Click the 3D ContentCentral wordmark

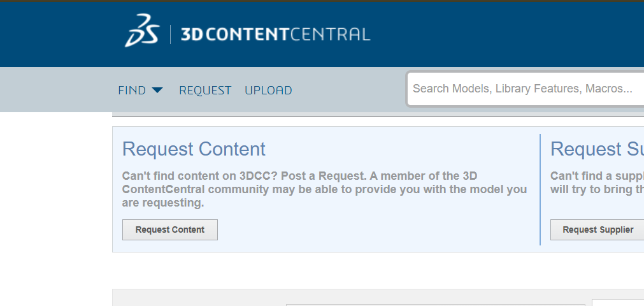pyautogui.click(x=275, y=34)
